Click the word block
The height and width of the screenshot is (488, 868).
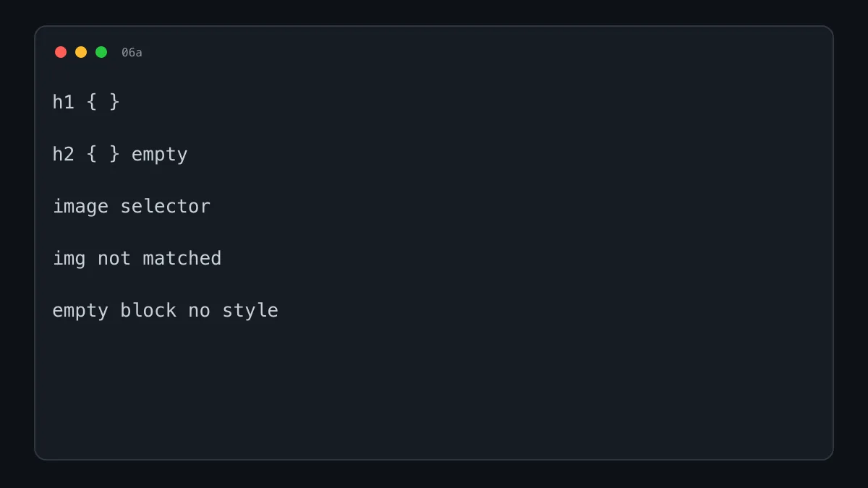pyautogui.click(x=148, y=310)
